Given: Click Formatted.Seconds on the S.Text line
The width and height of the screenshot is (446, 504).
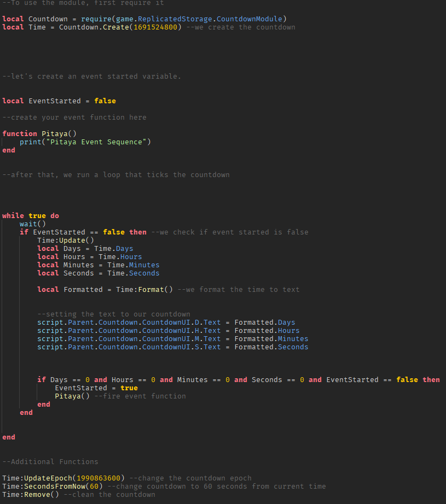Looking at the screenshot, I should coord(271,347).
